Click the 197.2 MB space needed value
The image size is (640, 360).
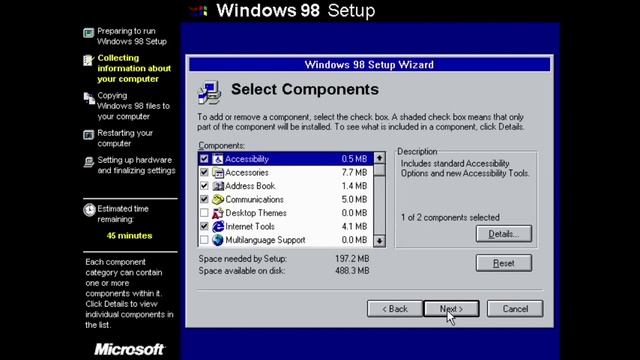tap(352, 258)
